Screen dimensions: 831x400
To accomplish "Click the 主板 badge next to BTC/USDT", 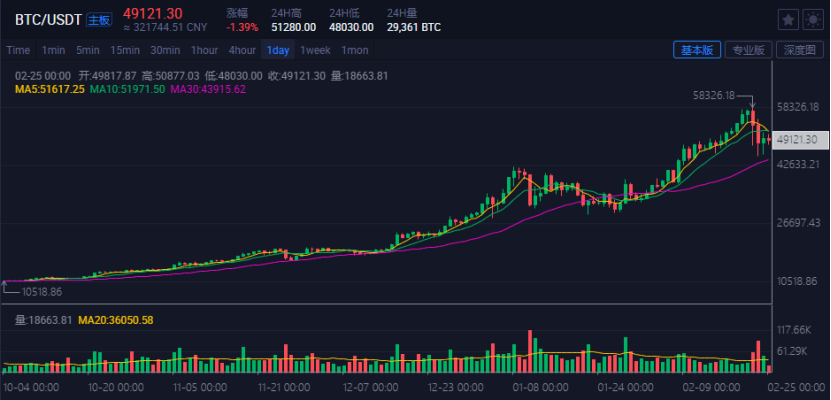I will 99,20.
